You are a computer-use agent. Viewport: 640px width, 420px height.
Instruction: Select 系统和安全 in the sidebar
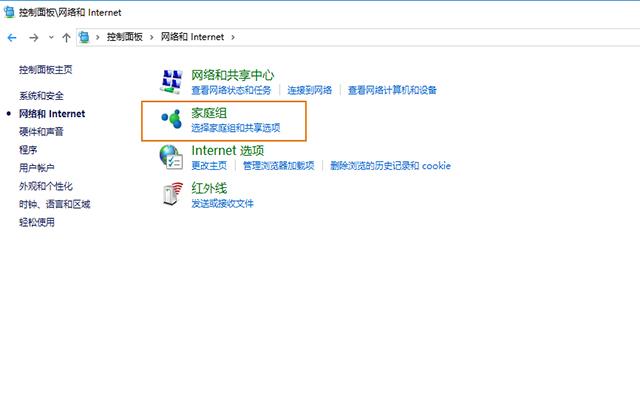tap(41, 96)
